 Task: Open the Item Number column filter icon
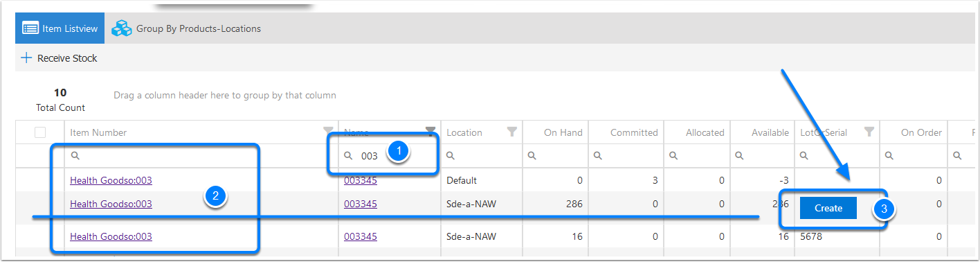coord(328,132)
